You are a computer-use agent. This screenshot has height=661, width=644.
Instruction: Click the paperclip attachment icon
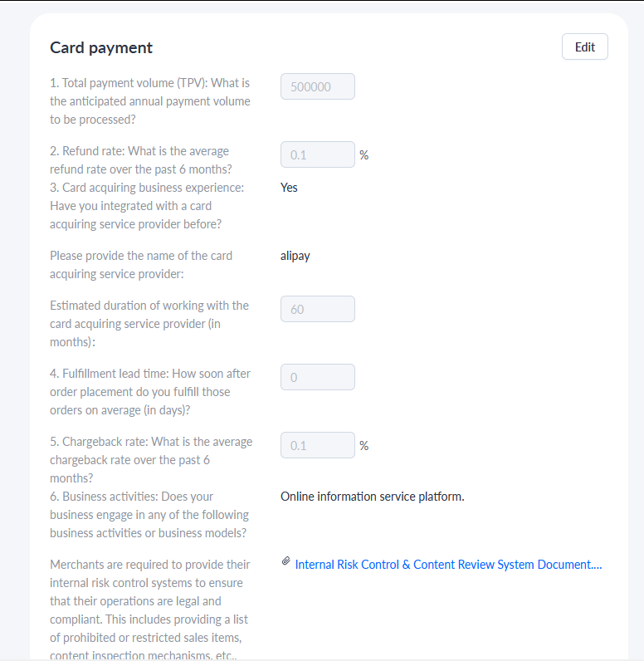(x=286, y=561)
